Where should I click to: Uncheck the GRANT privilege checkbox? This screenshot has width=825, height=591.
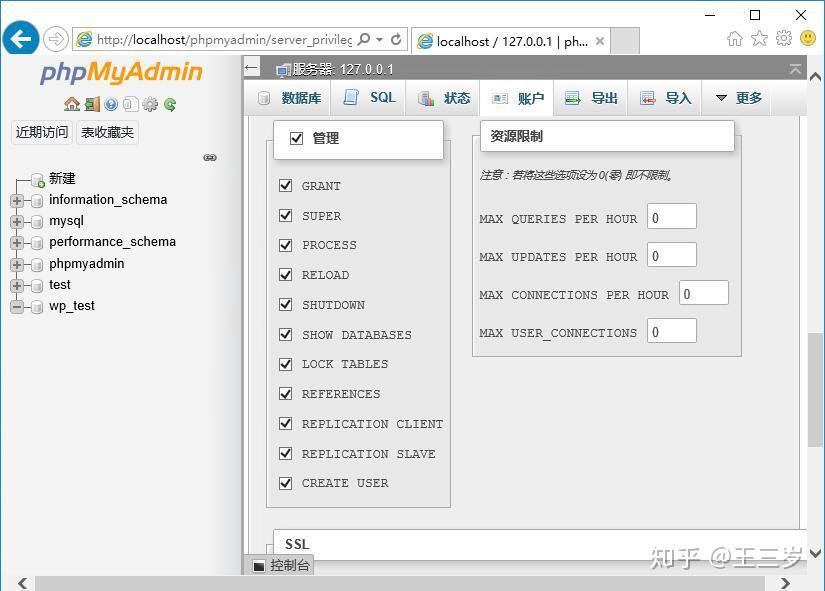286,186
